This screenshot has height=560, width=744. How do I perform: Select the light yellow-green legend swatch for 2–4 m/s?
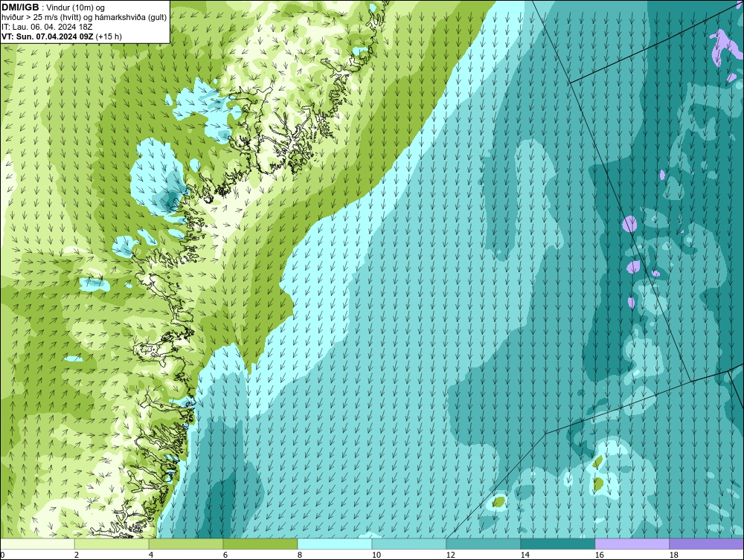pos(112,544)
